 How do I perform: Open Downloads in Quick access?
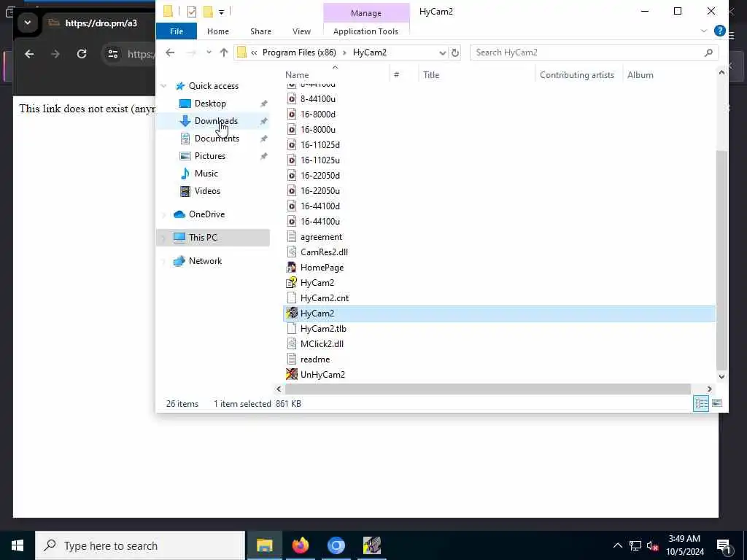(216, 121)
